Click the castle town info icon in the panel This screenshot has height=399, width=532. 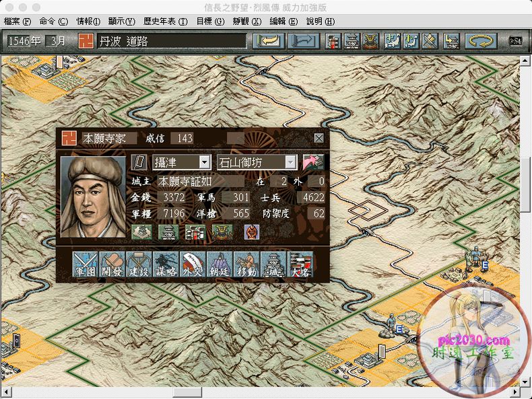click(142, 233)
